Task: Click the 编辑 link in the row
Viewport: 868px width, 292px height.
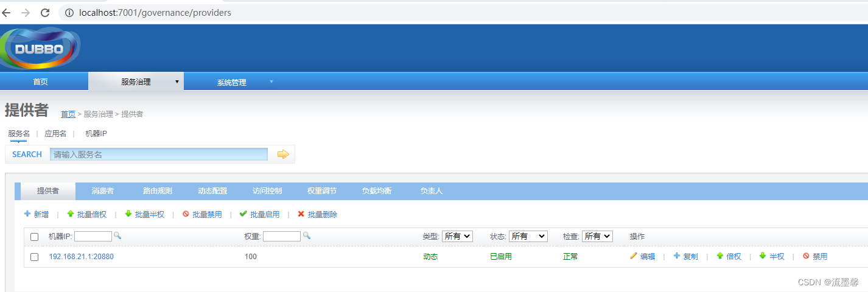Action: [648, 257]
